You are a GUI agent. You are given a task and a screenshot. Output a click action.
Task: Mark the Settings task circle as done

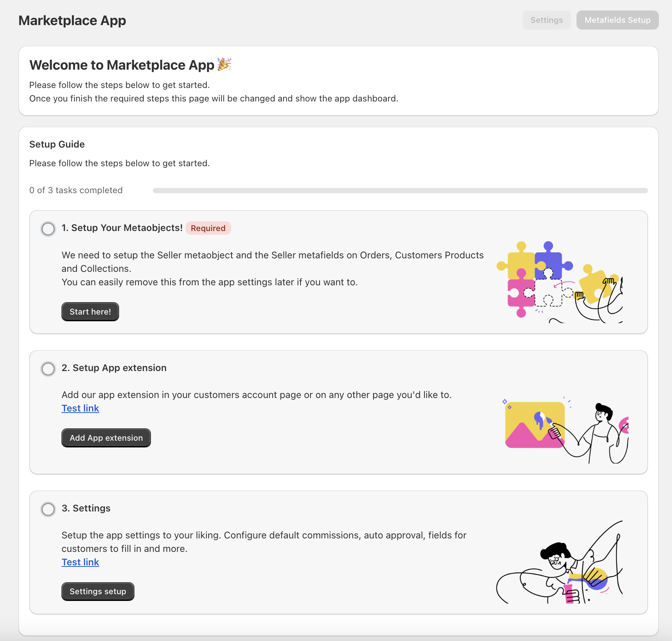[x=48, y=509]
